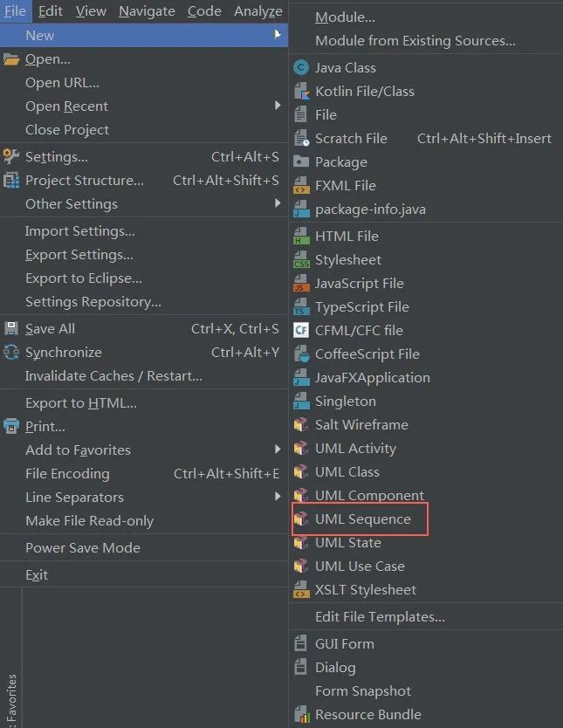This screenshot has height=728, width=563.
Task: Click the GUI Form icon
Action: [x=301, y=643]
